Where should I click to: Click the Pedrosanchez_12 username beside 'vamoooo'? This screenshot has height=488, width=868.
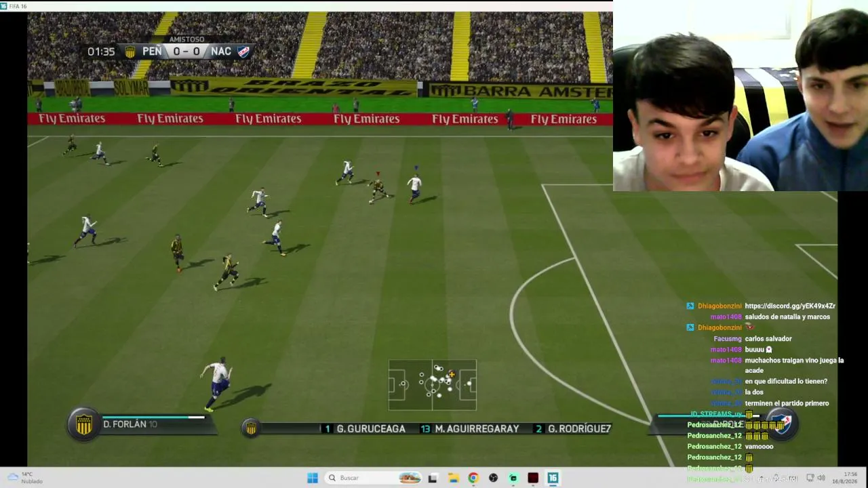715,447
